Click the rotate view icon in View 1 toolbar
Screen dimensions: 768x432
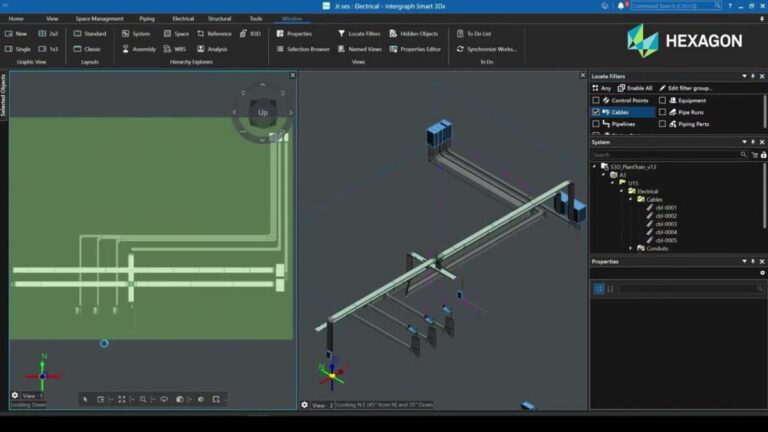(x=164, y=400)
